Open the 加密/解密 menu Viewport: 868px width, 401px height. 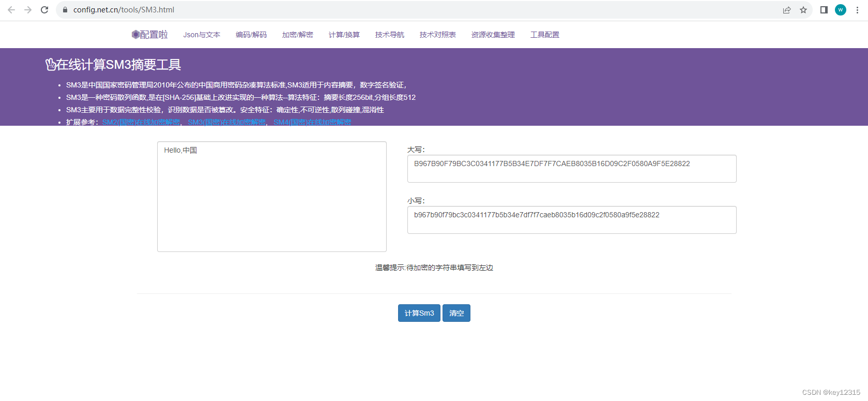[x=298, y=35]
